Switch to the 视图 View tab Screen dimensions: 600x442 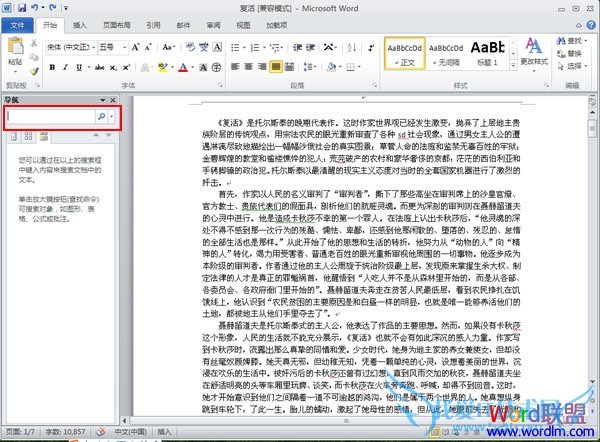243,25
